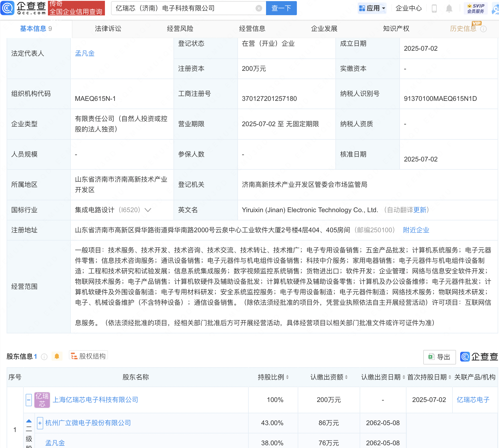This screenshot has height=448, width=499.
Task: Go to the 企业发展 tab
Action: (324, 29)
